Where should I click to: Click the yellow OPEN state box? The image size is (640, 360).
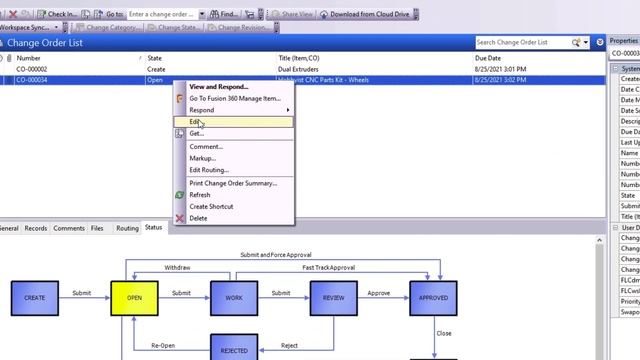pos(134,298)
